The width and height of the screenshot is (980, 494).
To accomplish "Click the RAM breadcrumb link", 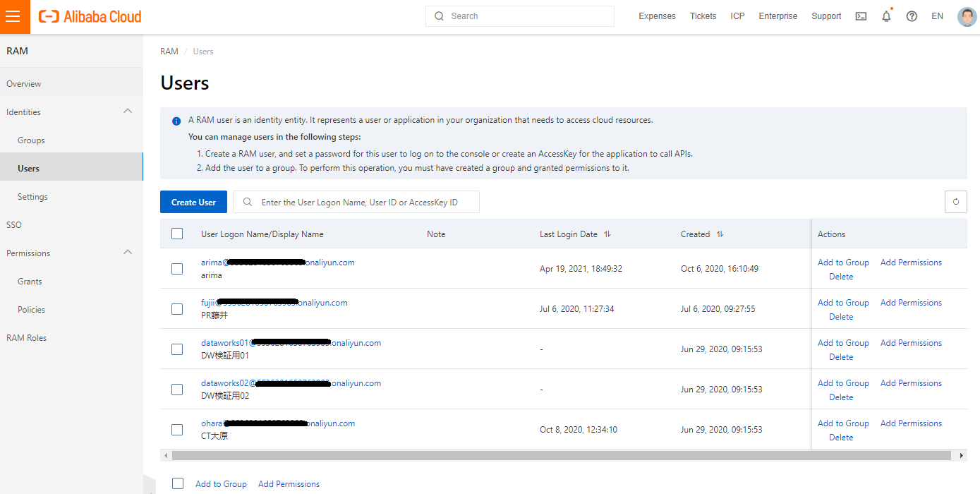I will point(169,52).
